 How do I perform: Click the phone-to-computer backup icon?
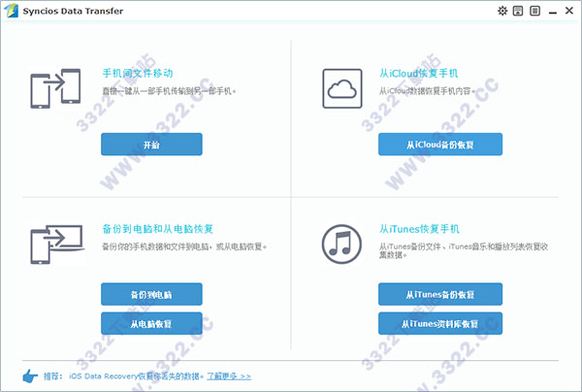click(57, 245)
